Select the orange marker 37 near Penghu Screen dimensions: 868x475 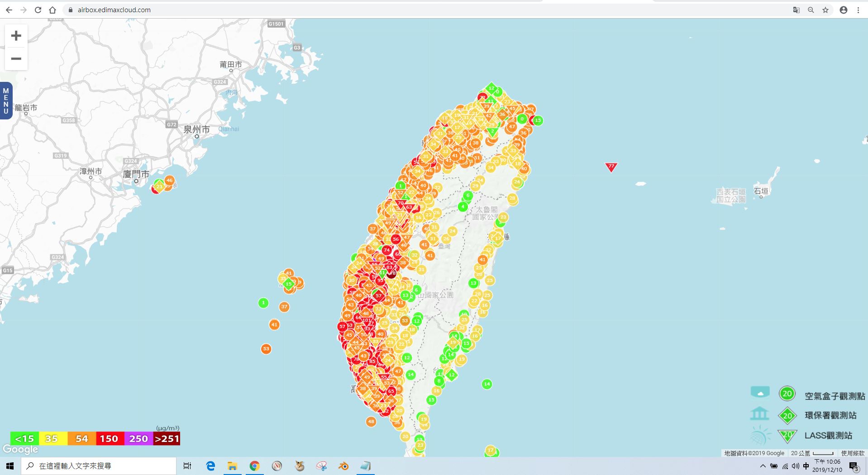point(284,307)
